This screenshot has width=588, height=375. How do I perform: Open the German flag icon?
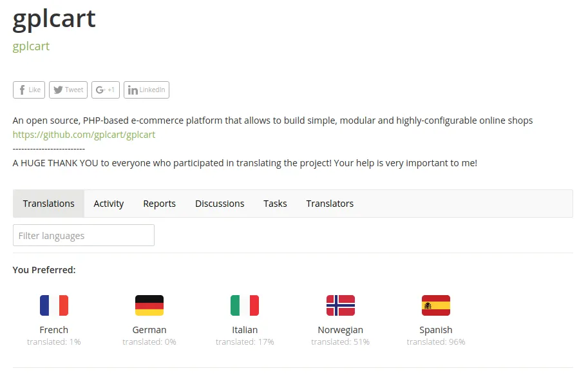149,305
